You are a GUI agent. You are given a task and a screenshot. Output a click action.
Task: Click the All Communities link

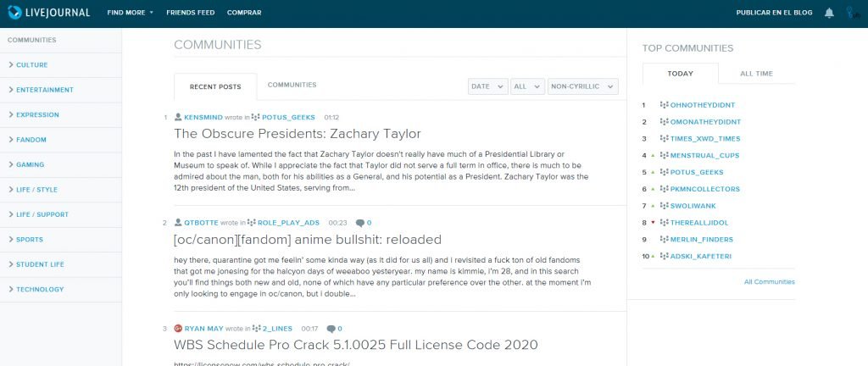[769, 281]
